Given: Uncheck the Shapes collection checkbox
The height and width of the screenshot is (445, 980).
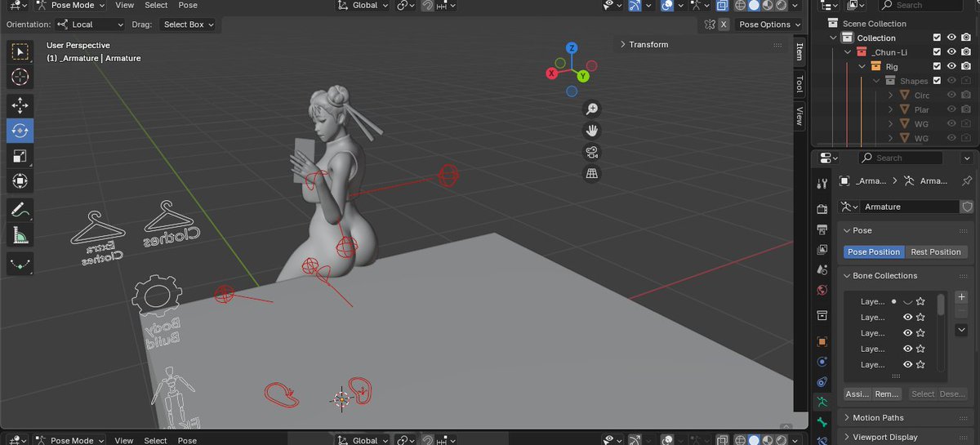Looking at the screenshot, I should [938, 81].
